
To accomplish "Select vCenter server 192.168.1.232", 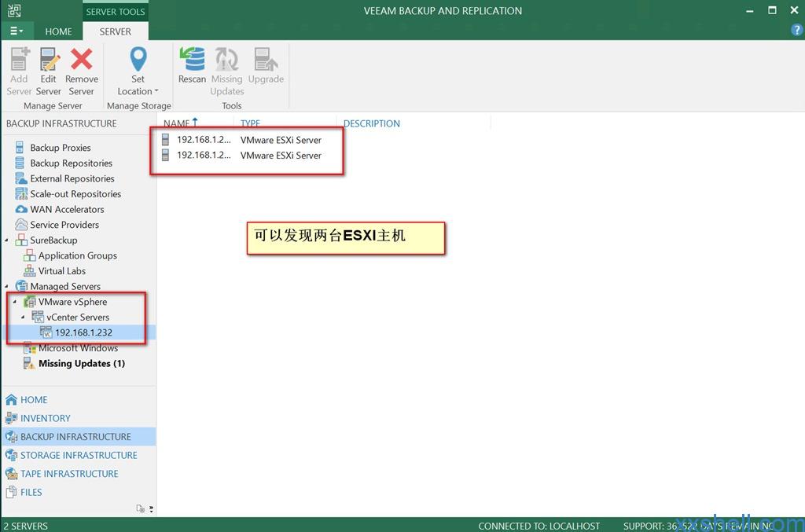I will coord(83,332).
